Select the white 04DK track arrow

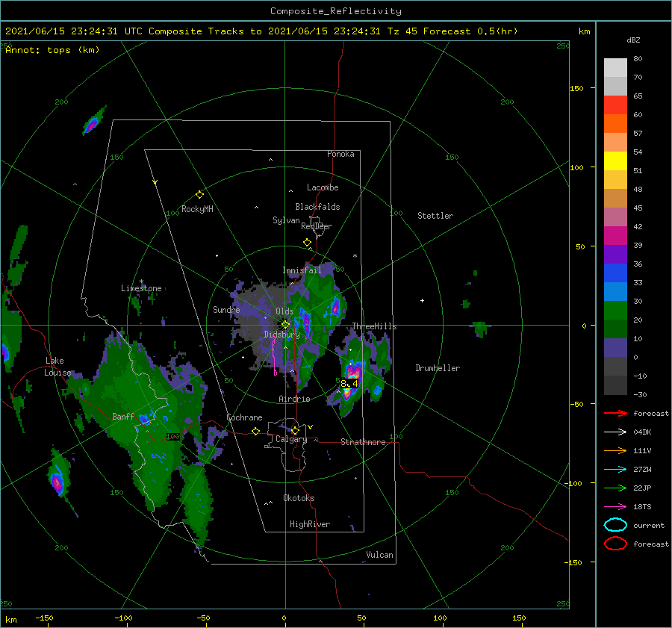tap(615, 432)
